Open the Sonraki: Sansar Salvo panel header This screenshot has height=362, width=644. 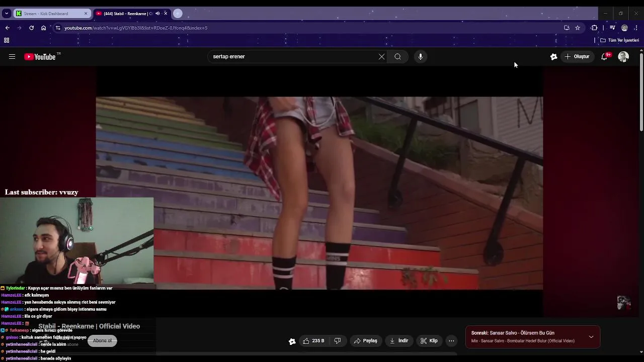click(533, 337)
